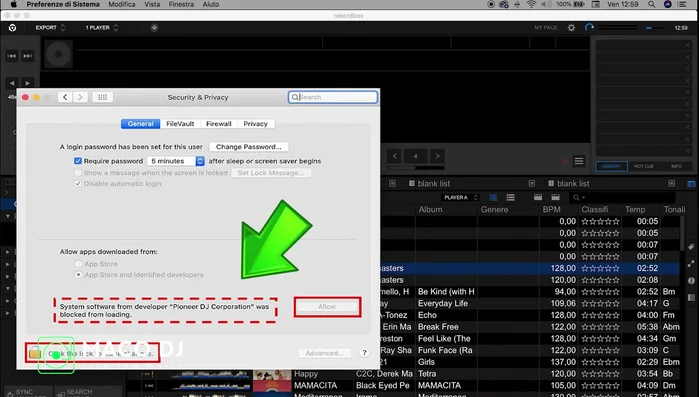Select the INFO tab

676,166
